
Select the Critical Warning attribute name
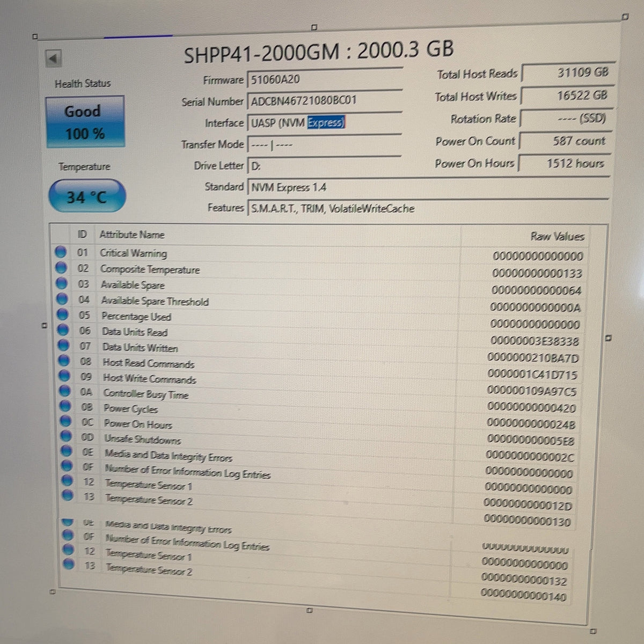[x=133, y=253]
